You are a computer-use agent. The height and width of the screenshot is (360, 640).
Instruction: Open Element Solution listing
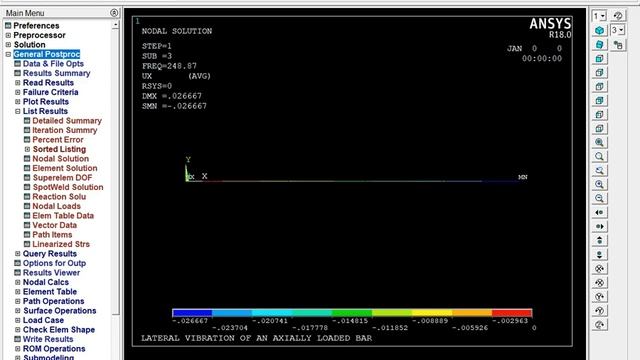(x=65, y=168)
